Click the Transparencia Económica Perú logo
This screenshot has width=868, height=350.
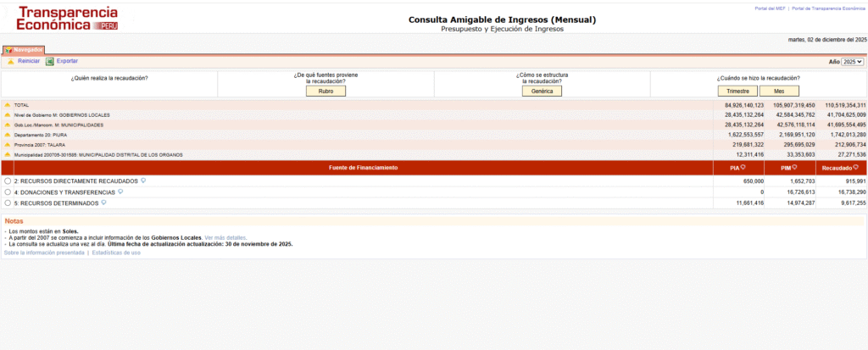68,19
